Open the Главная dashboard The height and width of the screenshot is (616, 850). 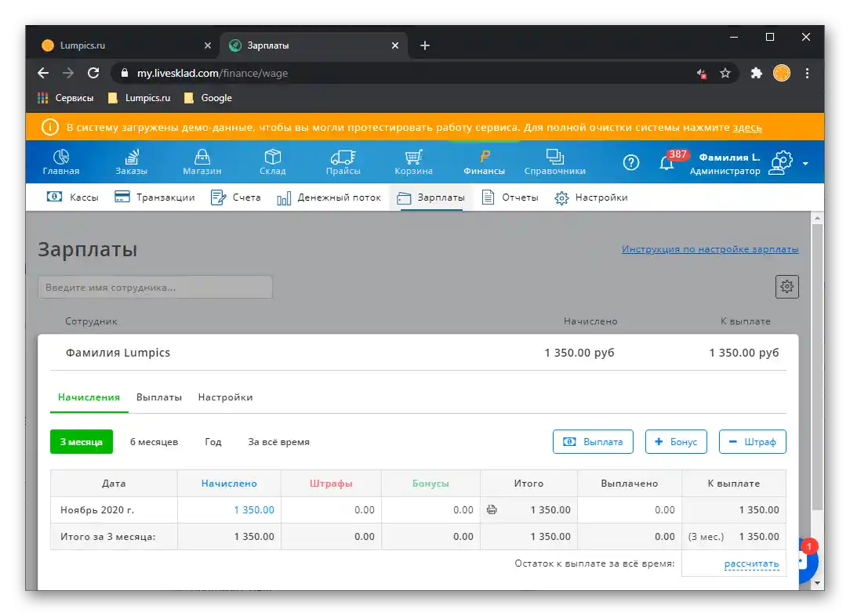pos(60,161)
